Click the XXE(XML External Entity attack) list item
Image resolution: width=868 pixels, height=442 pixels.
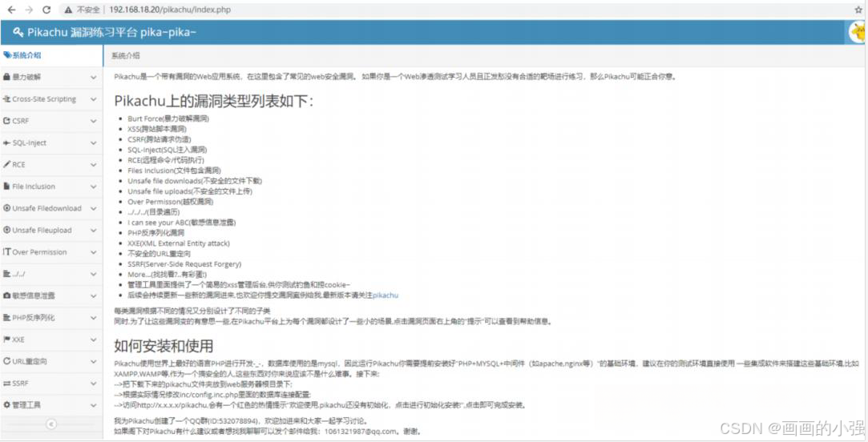point(179,243)
